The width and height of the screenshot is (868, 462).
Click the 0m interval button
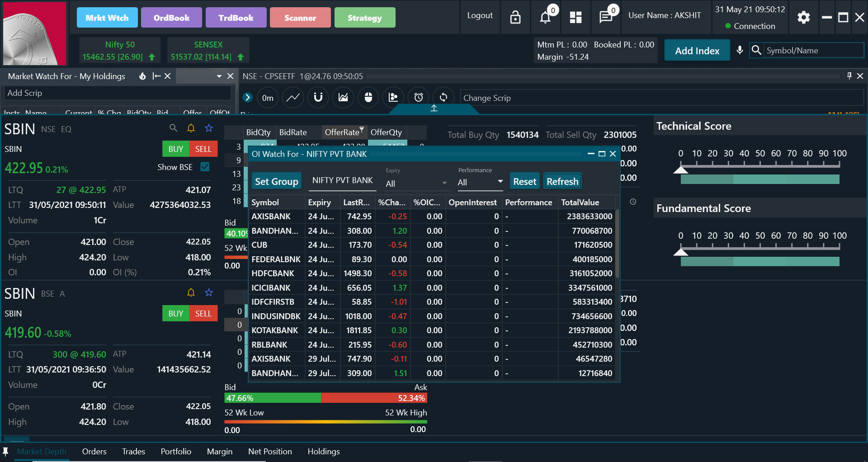point(268,98)
